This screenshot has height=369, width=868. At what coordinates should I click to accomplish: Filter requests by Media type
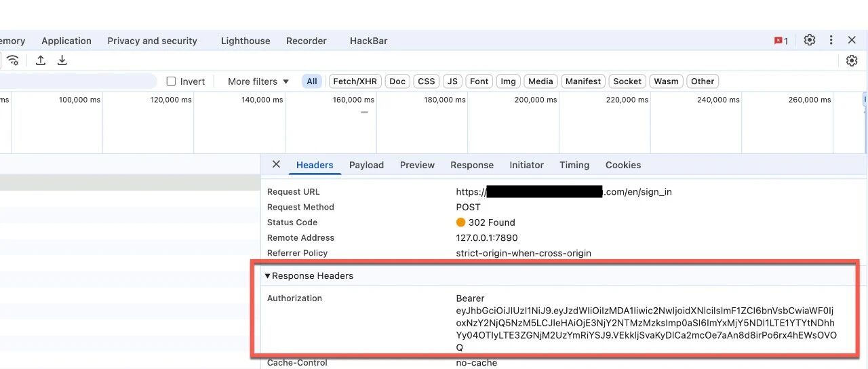[x=540, y=81]
